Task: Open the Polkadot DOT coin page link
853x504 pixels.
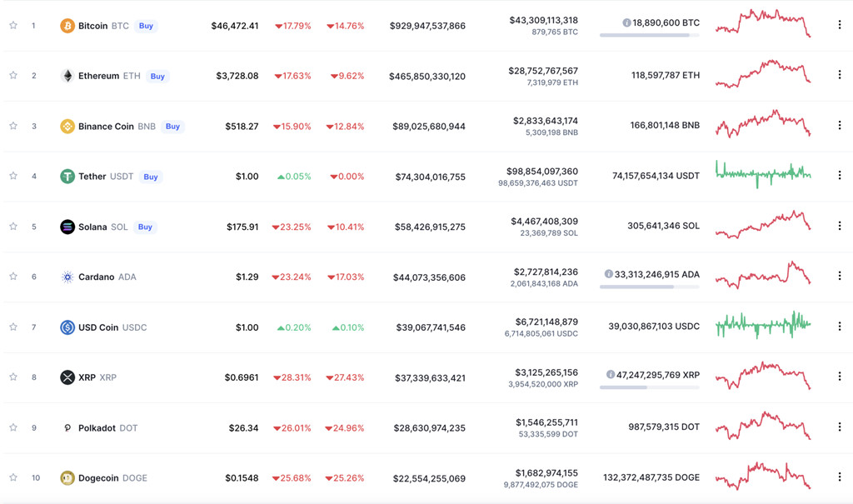Action: tap(107, 428)
